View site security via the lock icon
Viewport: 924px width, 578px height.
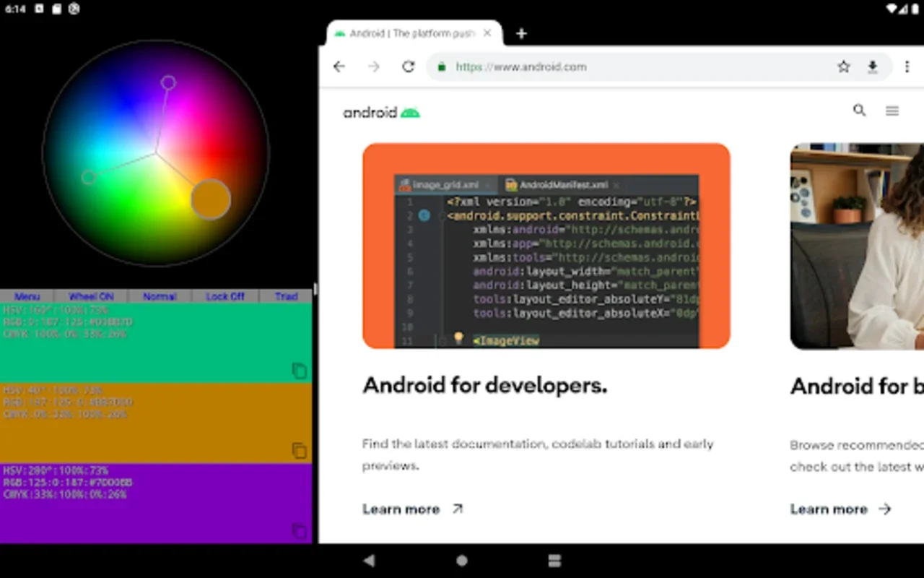(x=441, y=66)
